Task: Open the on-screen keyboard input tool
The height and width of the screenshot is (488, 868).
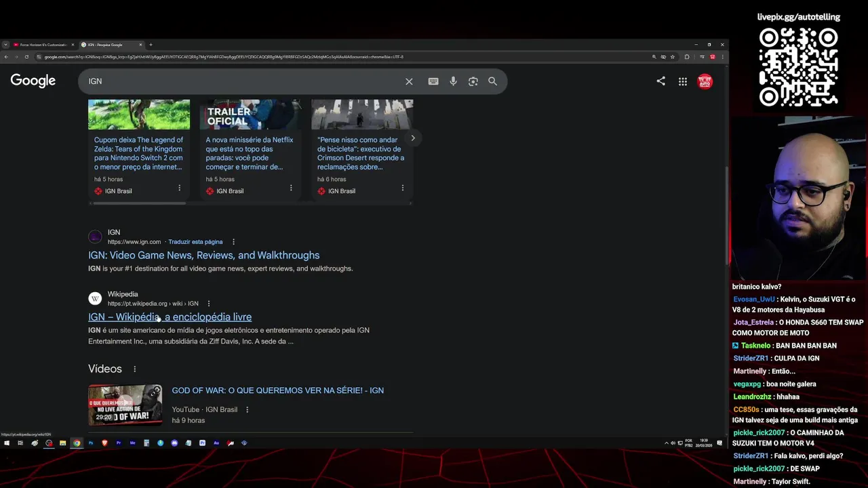Action: [433, 81]
